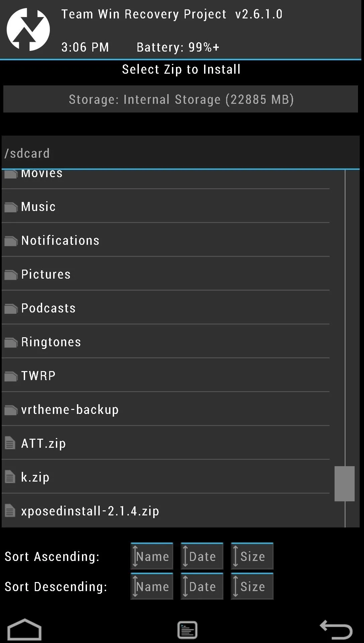Select the k.zip file icon
Image resolution: width=364 pixels, height=643 pixels.
click(10, 477)
